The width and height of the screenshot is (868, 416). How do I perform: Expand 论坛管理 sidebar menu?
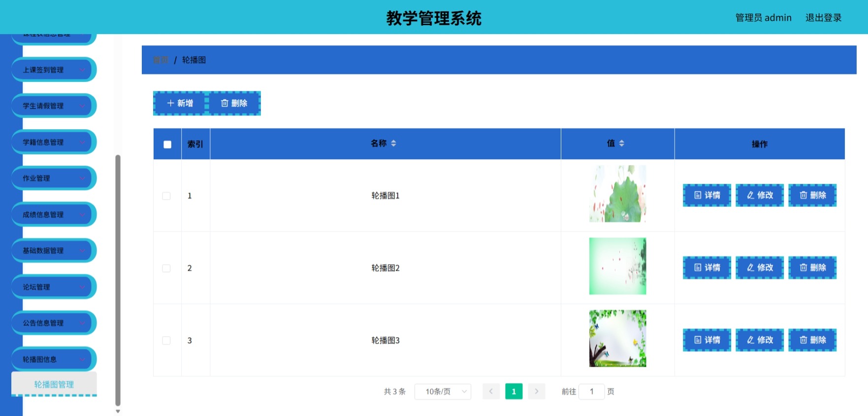pyautogui.click(x=54, y=287)
